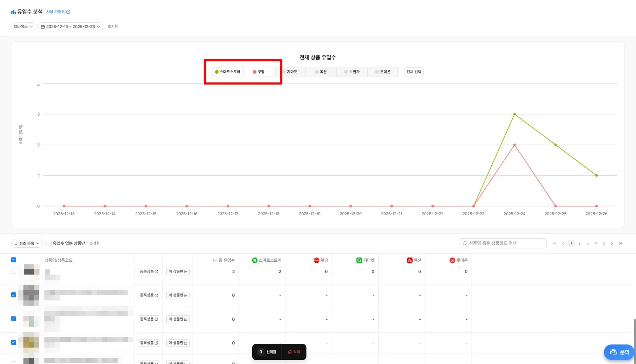Viewport: 636px width, 364px height.
Task: Click the 스마트스토어 N logo in table header
Action: click(x=255, y=260)
